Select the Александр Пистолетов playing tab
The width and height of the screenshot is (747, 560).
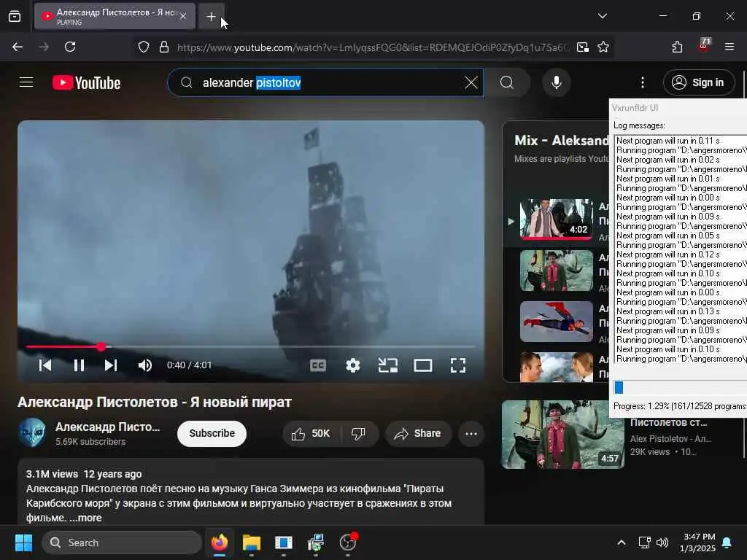click(x=115, y=16)
